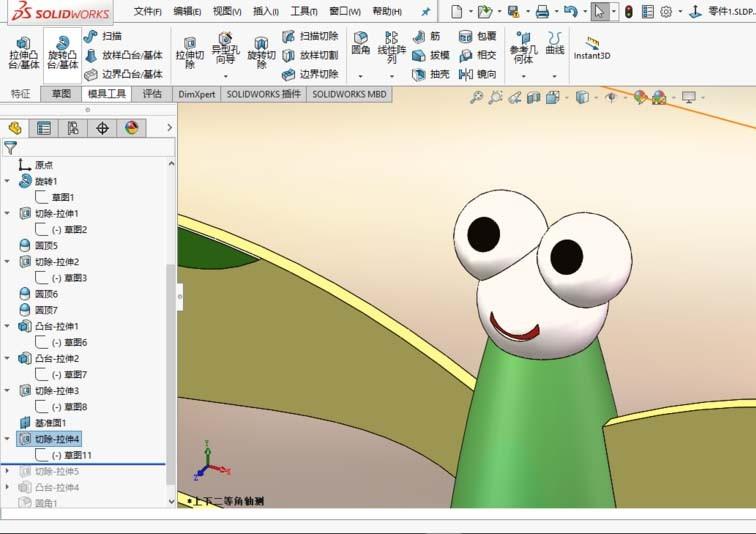Click the feature tree filter funnel icon
This screenshot has height=534, width=756.
(11, 148)
